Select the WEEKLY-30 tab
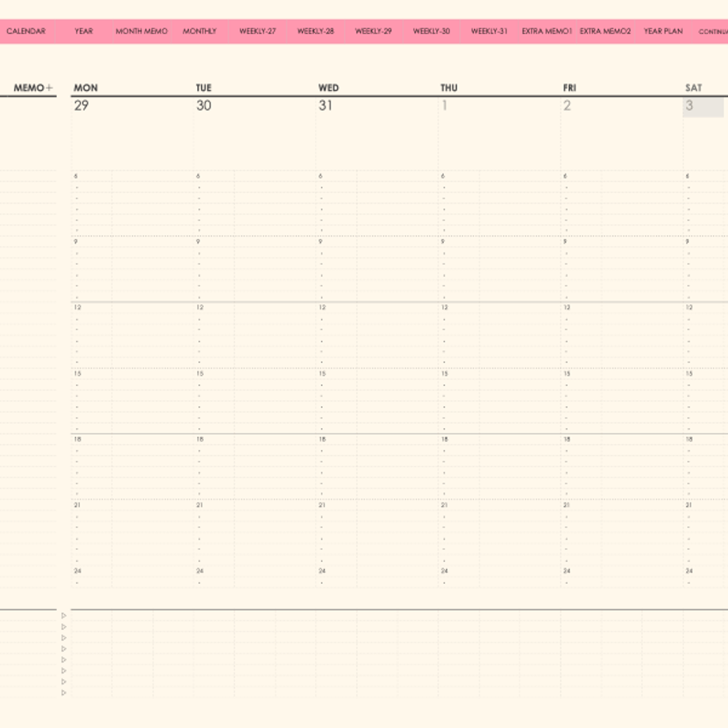728x728 pixels. [x=431, y=31]
